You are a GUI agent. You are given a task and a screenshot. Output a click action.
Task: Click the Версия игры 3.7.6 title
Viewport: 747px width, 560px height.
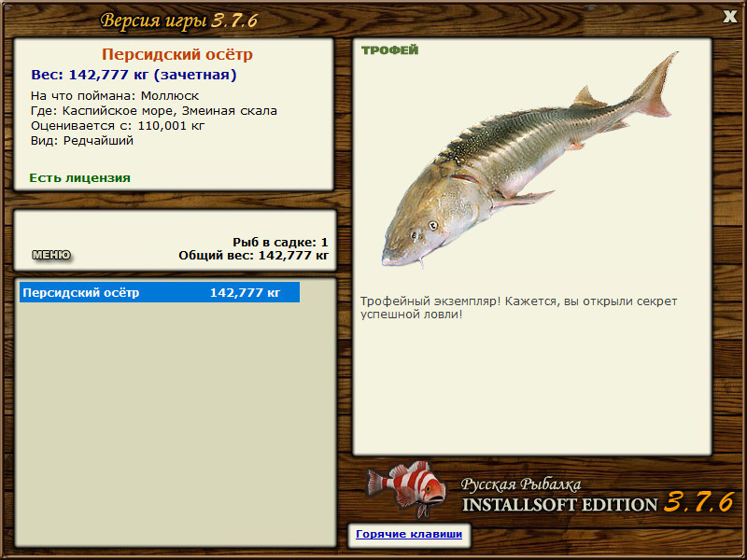[179, 21]
